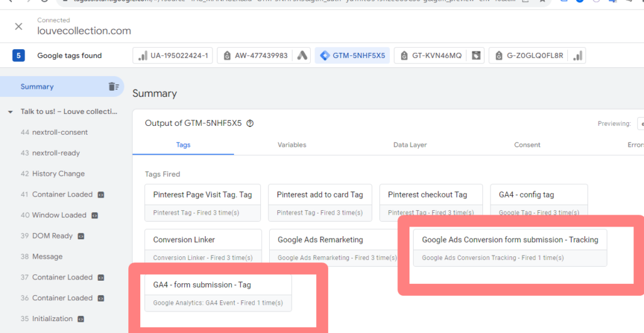The height and width of the screenshot is (333, 644).
Task: Click code icon beside 40 Window Loaded
Action: [94, 215]
